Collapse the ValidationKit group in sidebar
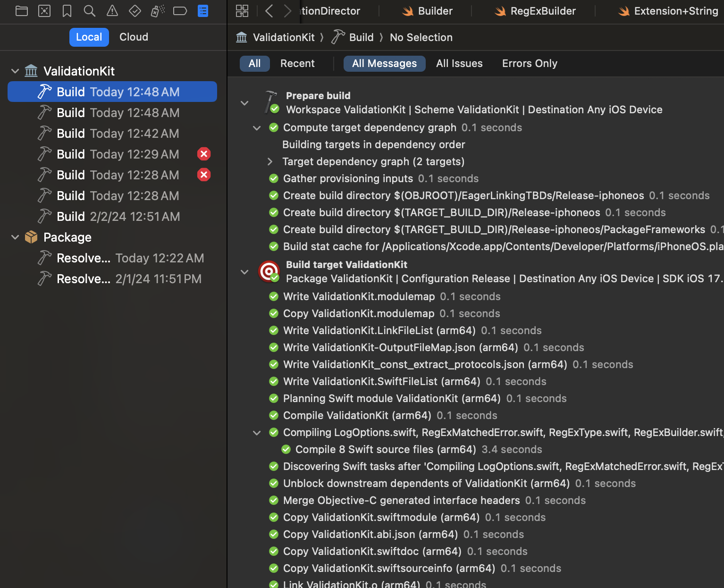Image resolution: width=724 pixels, height=588 pixels. (15, 71)
